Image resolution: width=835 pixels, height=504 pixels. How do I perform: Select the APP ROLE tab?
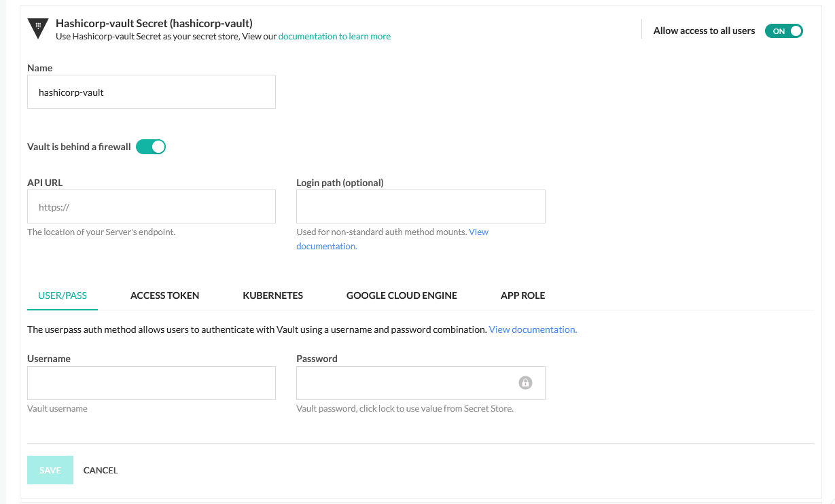522,295
